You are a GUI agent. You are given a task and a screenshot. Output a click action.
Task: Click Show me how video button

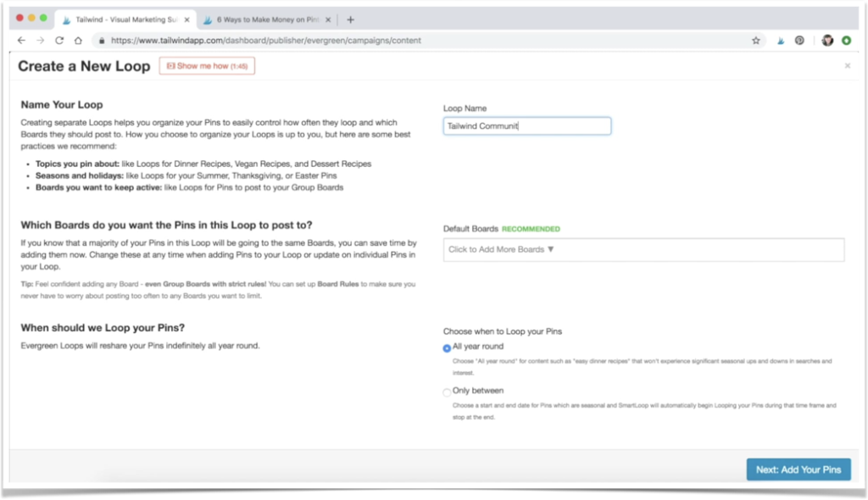click(207, 66)
